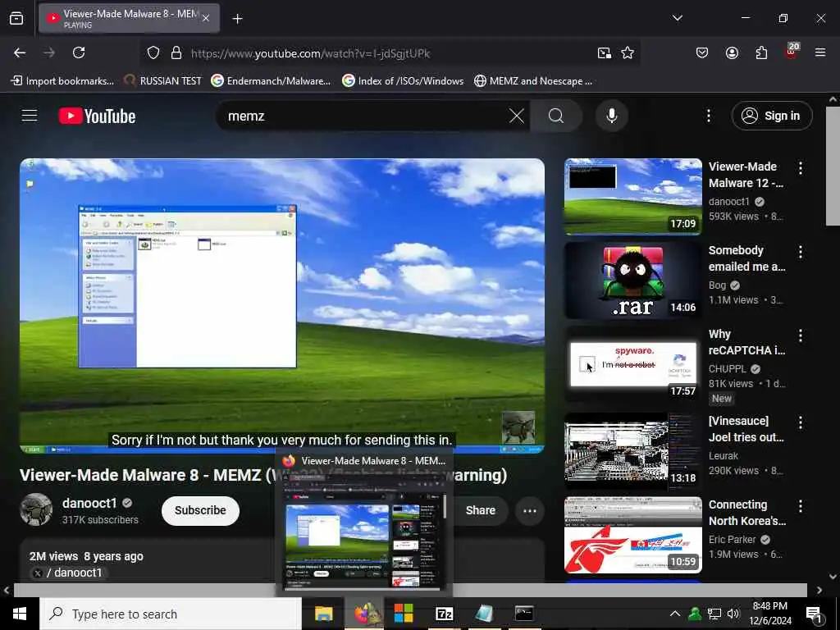The image size is (840, 630).
Task: Open the danooct1 channel avatar
Action: (x=36, y=509)
